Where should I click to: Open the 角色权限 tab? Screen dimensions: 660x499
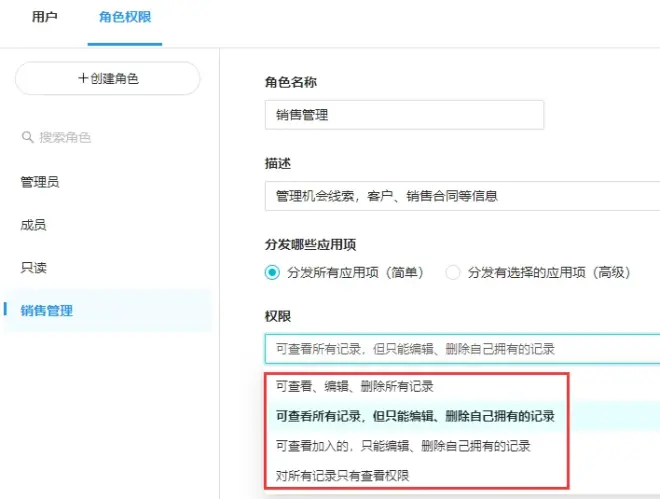tap(125, 17)
